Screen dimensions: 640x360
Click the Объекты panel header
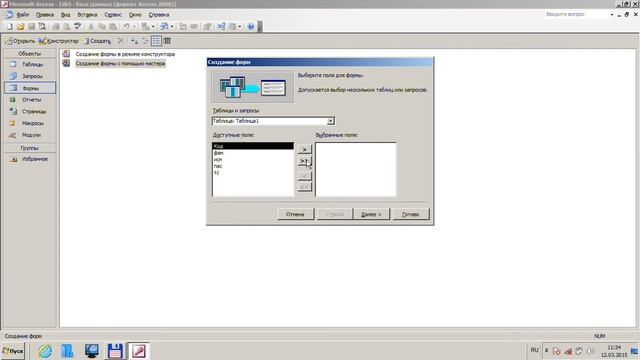(30, 53)
